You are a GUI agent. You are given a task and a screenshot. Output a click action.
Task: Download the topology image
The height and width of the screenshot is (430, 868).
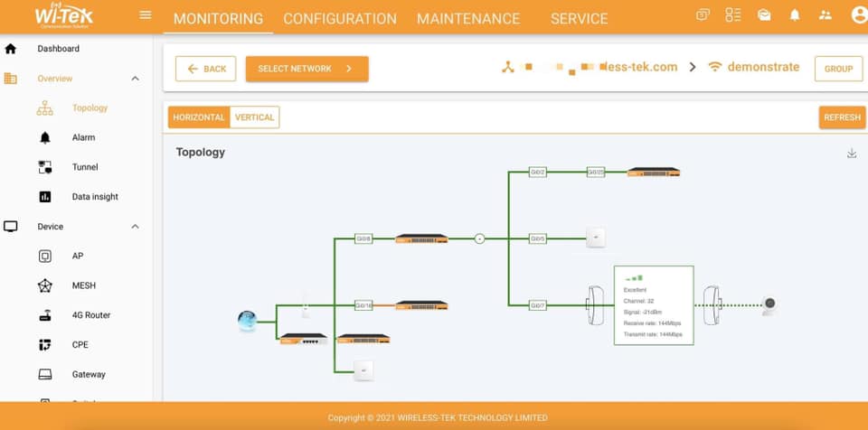852,154
